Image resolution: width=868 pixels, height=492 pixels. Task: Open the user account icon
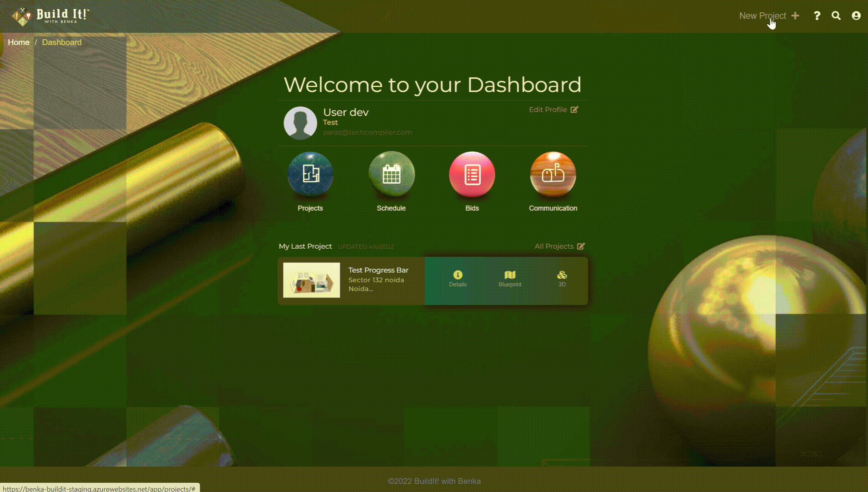(856, 16)
